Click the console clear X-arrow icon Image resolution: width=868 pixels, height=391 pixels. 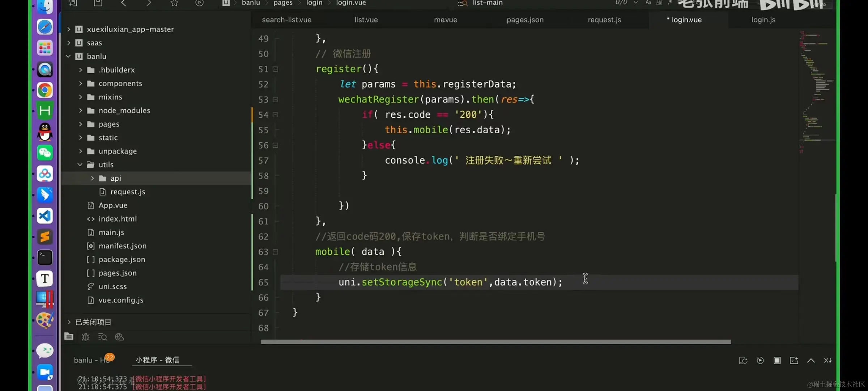pos(827,361)
